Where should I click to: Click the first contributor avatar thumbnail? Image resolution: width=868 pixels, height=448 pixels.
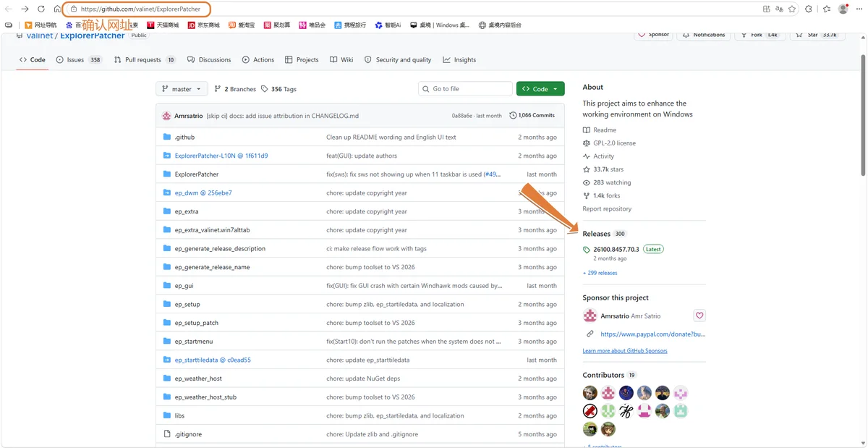click(x=590, y=392)
